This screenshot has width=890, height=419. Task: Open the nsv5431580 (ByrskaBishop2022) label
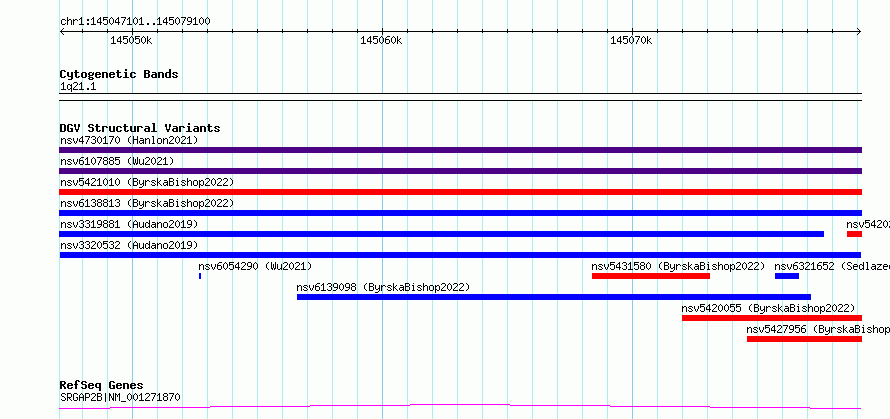tap(678, 266)
